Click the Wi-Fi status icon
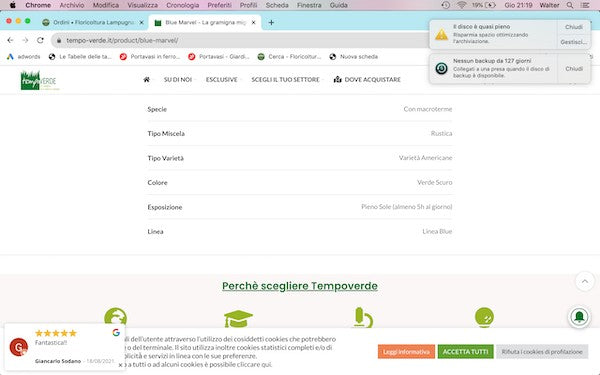This screenshot has height=375, width=600. [x=461, y=5]
